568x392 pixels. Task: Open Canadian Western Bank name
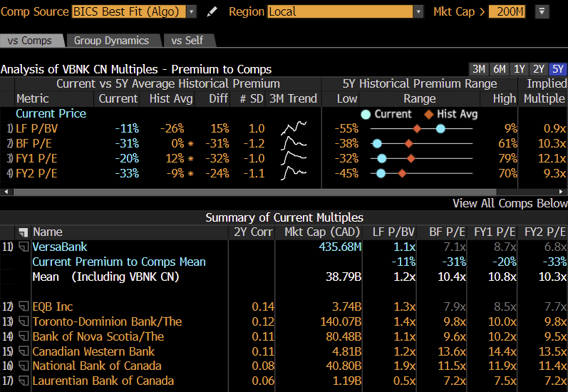[x=93, y=351]
